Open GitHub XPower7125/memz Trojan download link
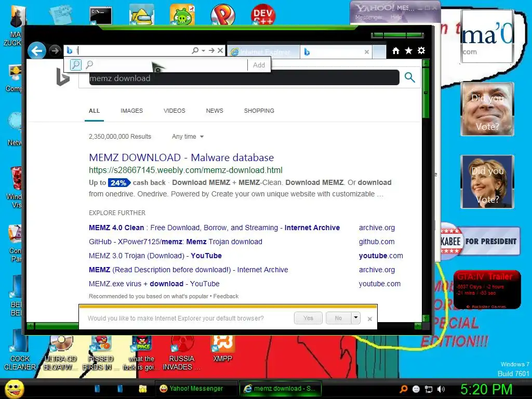The height and width of the screenshot is (399, 532). [x=176, y=242]
